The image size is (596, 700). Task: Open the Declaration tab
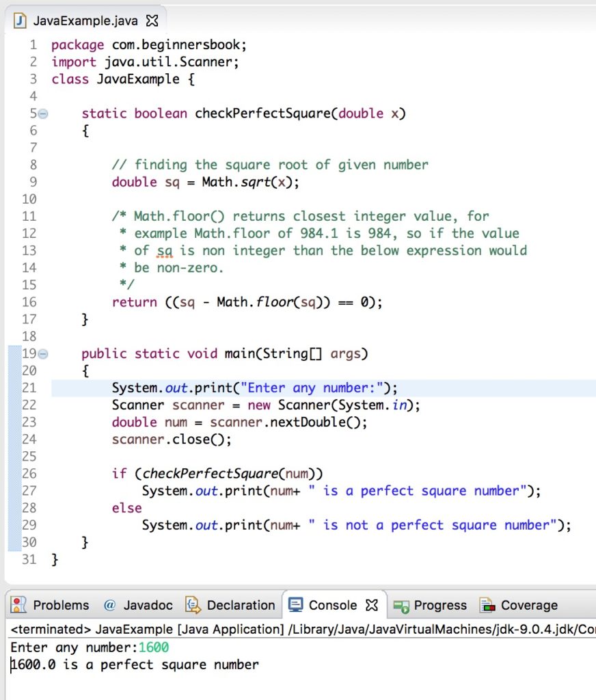[x=230, y=605]
